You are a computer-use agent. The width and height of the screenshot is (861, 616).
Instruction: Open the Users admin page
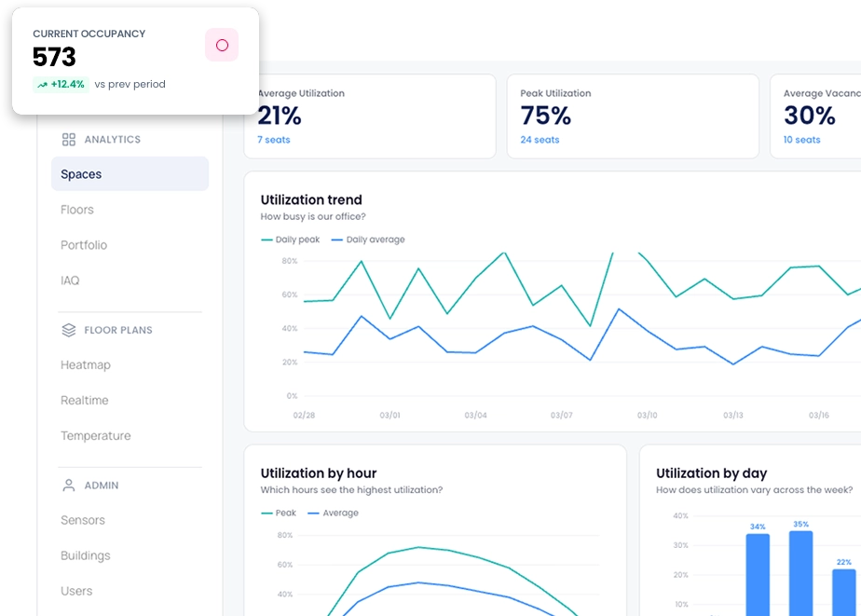[76, 591]
